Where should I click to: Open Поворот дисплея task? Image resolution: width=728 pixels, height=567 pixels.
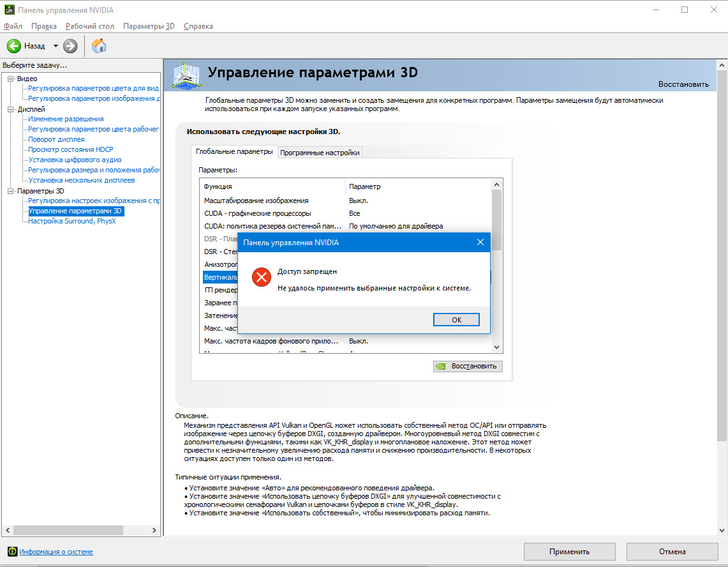coord(56,139)
